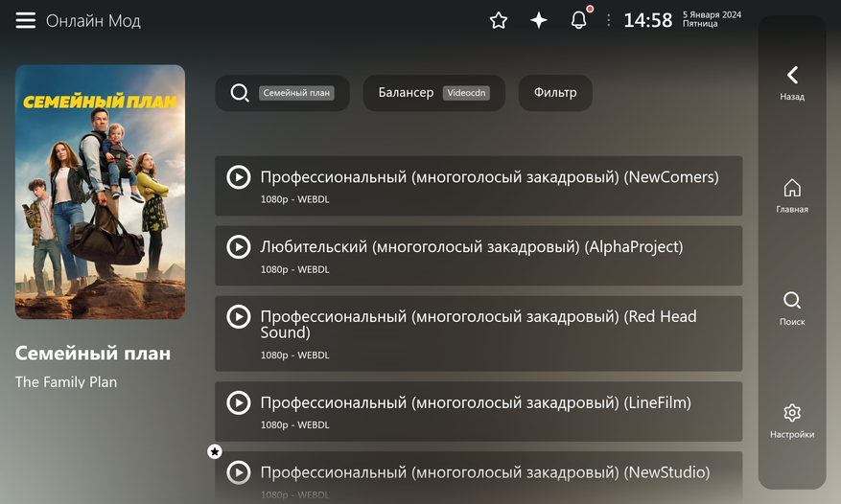Image resolution: width=841 pixels, height=504 pixels.
Task: Open the Балансер source selector
Action: pos(433,93)
